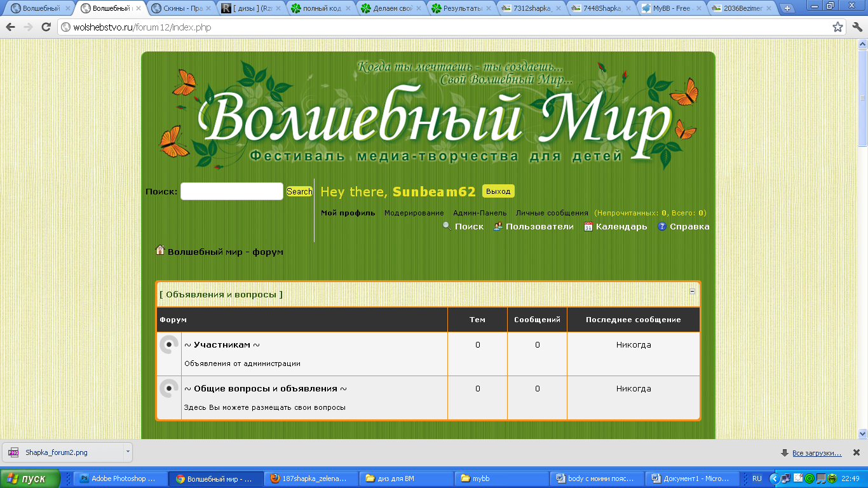Open the Мой профиль link
Screen dimensions: 868x488
click(348, 213)
